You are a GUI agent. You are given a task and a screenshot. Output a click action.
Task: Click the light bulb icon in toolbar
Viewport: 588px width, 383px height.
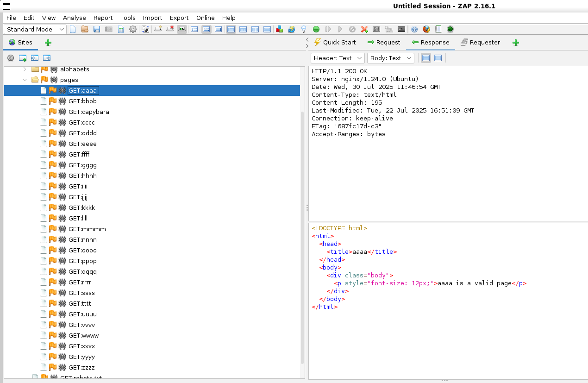pos(304,29)
